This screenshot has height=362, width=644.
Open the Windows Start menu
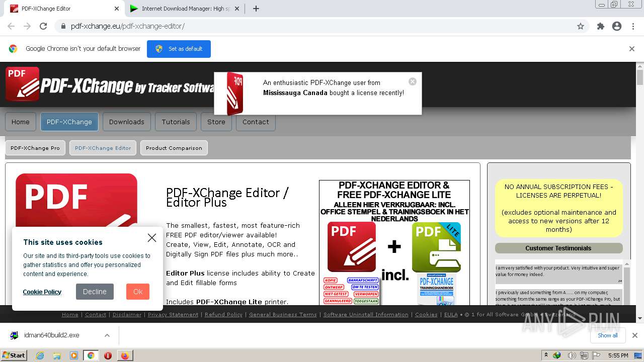coord(14,355)
